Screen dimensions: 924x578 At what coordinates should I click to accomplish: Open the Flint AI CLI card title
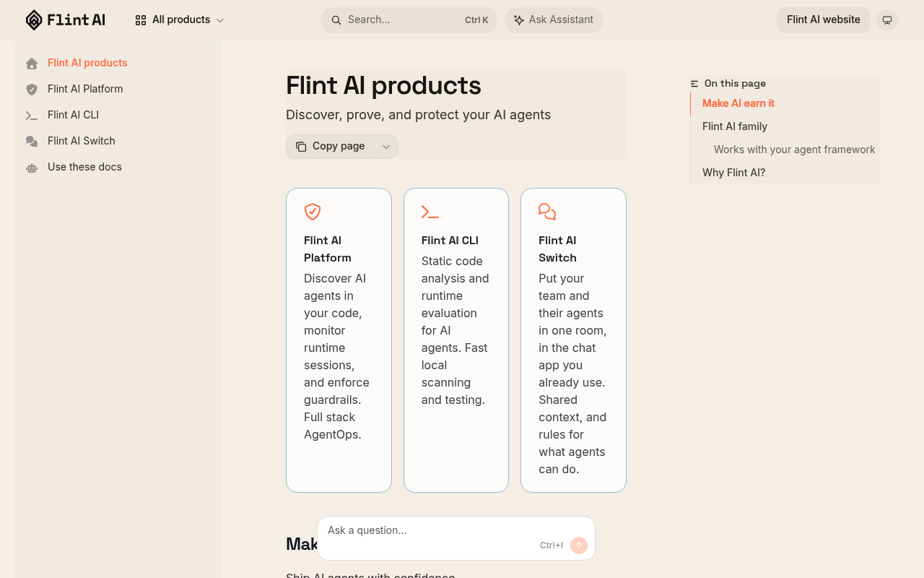click(x=450, y=241)
